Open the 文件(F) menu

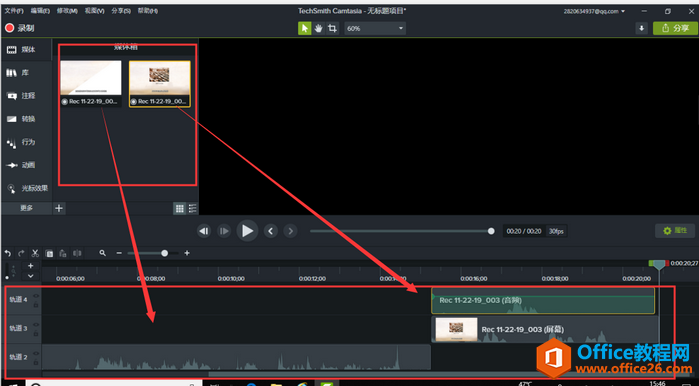14,11
